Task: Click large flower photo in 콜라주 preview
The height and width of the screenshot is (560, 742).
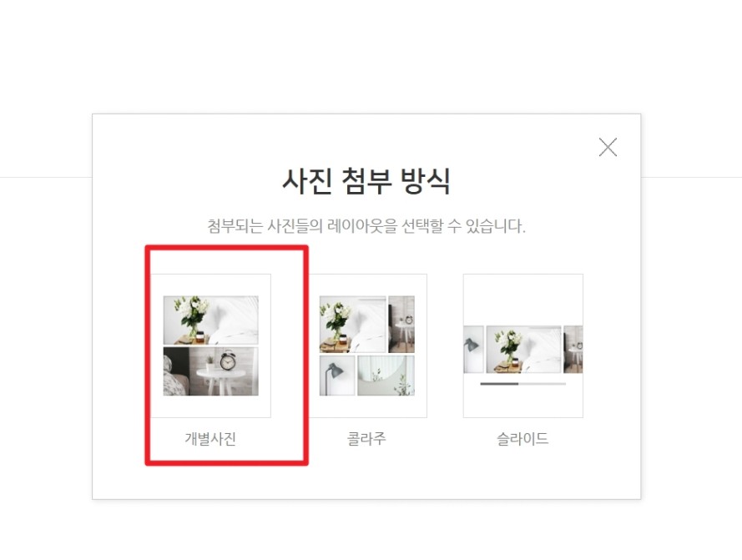Action: pos(353,325)
